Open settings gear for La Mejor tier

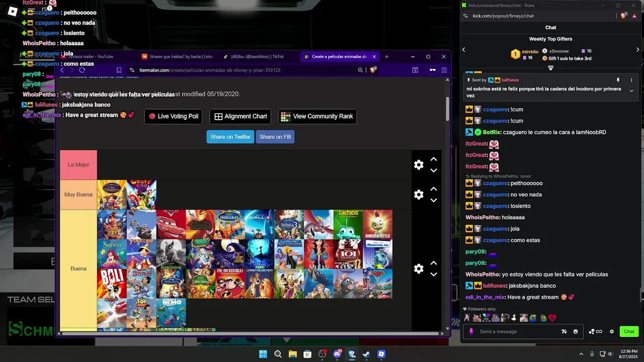419,165
